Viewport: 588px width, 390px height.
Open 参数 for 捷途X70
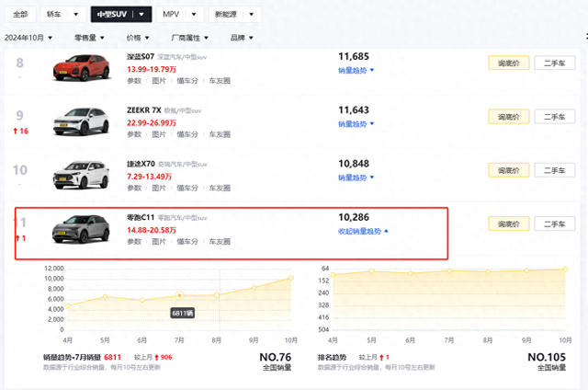coord(134,188)
